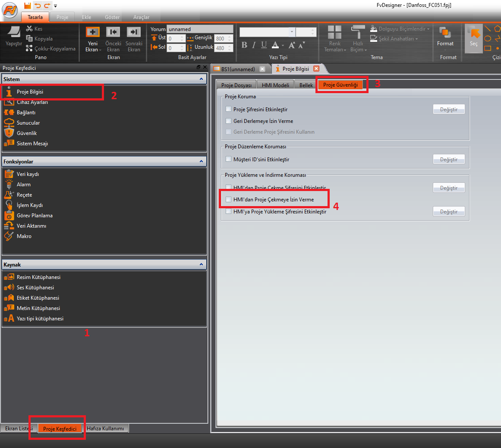Switch to the HMI Modeli tab

click(275, 85)
